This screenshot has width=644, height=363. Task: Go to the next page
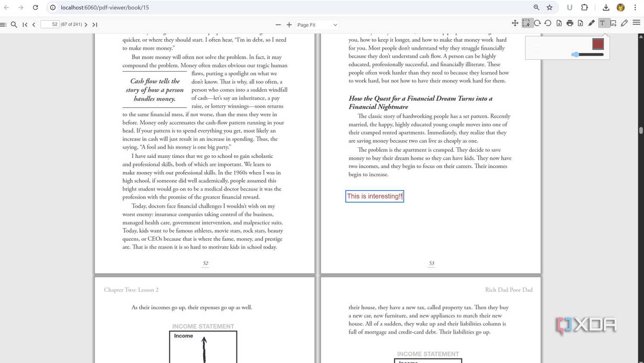pyautogui.click(x=86, y=25)
